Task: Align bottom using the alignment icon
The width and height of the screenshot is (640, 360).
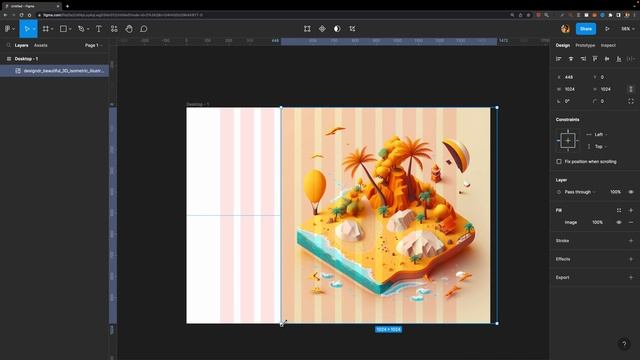Action: [x=619, y=59]
